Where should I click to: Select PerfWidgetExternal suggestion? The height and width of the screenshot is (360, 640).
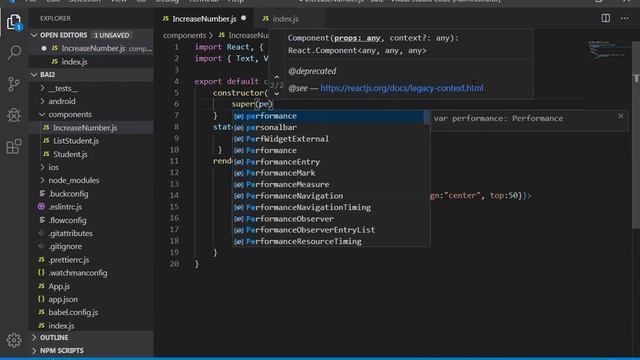[328, 139]
